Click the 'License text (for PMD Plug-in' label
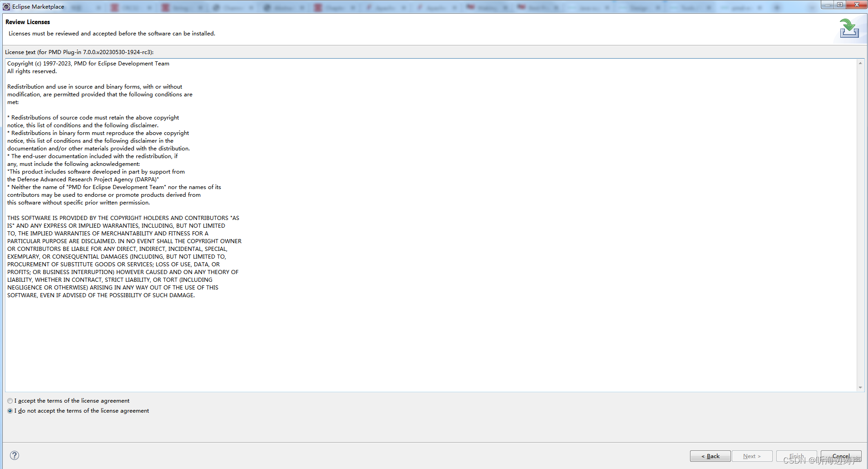868x469 pixels. point(79,52)
